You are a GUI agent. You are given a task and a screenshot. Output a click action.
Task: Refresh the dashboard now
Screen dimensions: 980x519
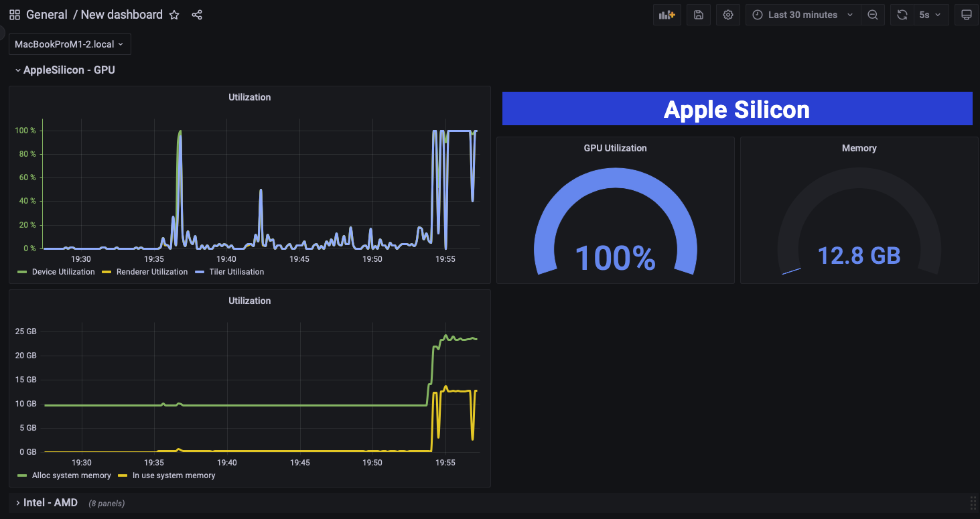pyautogui.click(x=902, y=15)
